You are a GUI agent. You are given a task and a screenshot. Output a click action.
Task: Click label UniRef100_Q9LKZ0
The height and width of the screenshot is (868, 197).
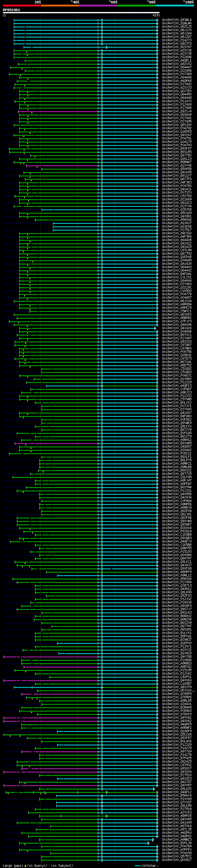pyautogui.click(x=177, y=789)
